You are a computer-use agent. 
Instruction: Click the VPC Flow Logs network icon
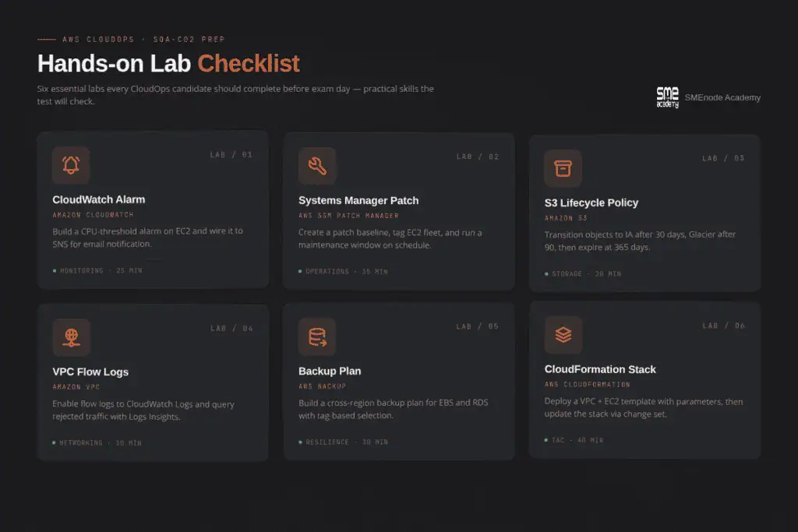click(71, 337)
